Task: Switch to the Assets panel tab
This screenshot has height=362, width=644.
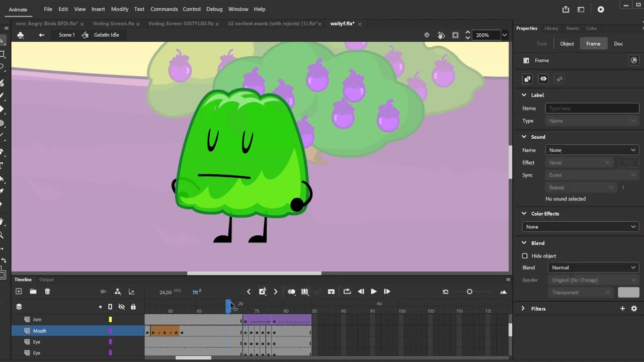Action: (x=572, y=28)
